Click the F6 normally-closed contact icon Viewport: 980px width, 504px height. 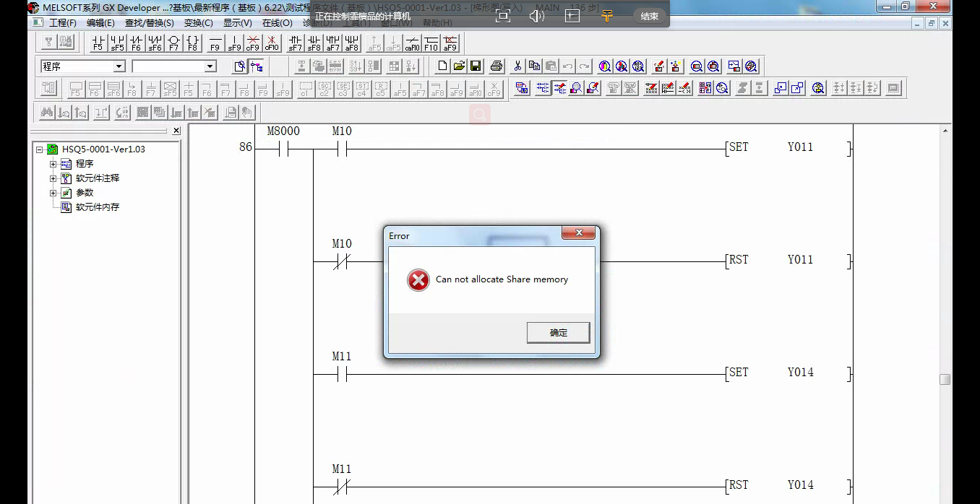pyautogui.click(x=136, y=43)
